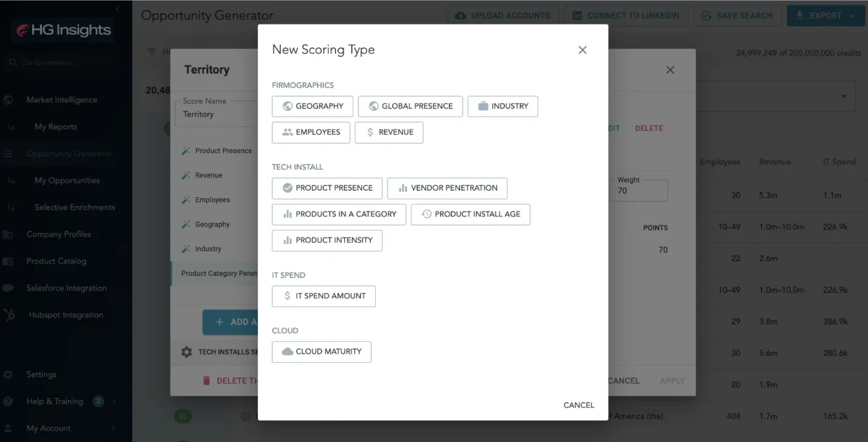Screen dimensions: 868x442
Task: Open Settings in sidebar
Action: click(x=41, y=374)
